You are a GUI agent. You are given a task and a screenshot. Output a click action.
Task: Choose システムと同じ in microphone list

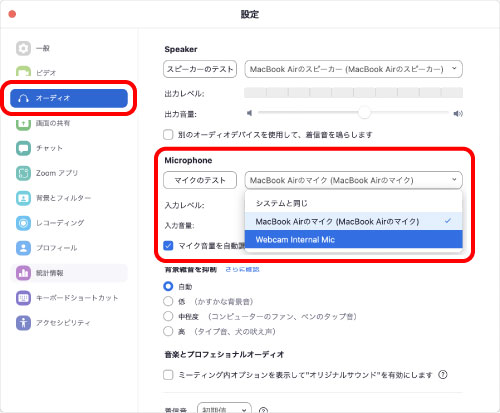(x=353, y=203)
